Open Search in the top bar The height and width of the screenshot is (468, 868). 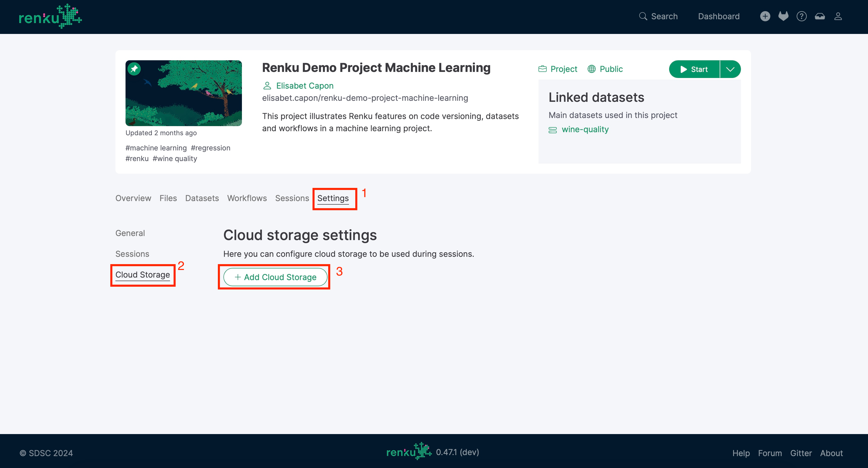pyautogui.click(x=658, y=16)
